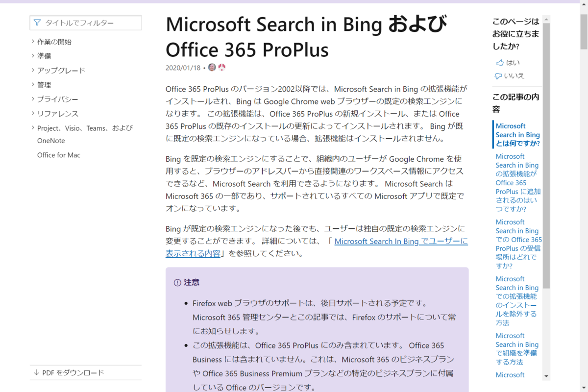Expand the アップグレード chevron
The height and width of the screenshot is (392, 588).
(33, 70)
